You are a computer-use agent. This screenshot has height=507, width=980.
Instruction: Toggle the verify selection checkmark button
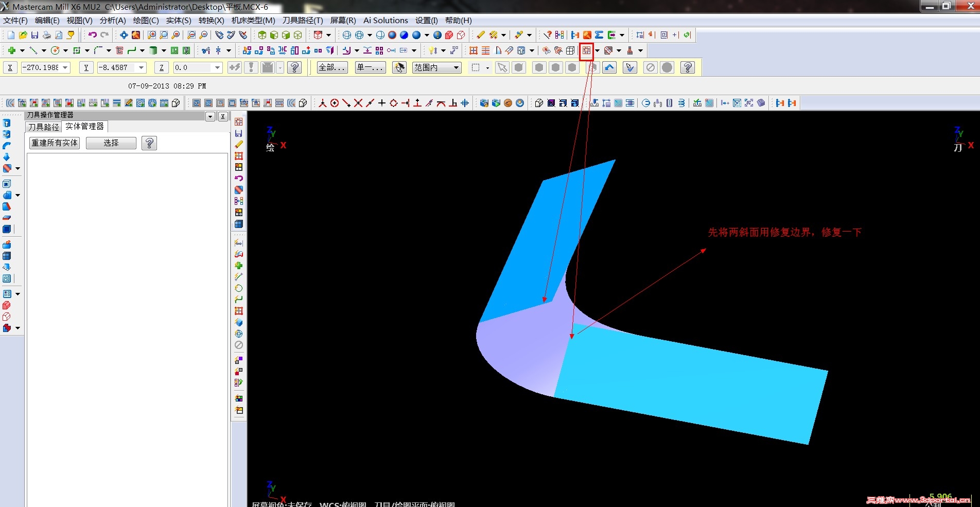(x=630, y=67)
